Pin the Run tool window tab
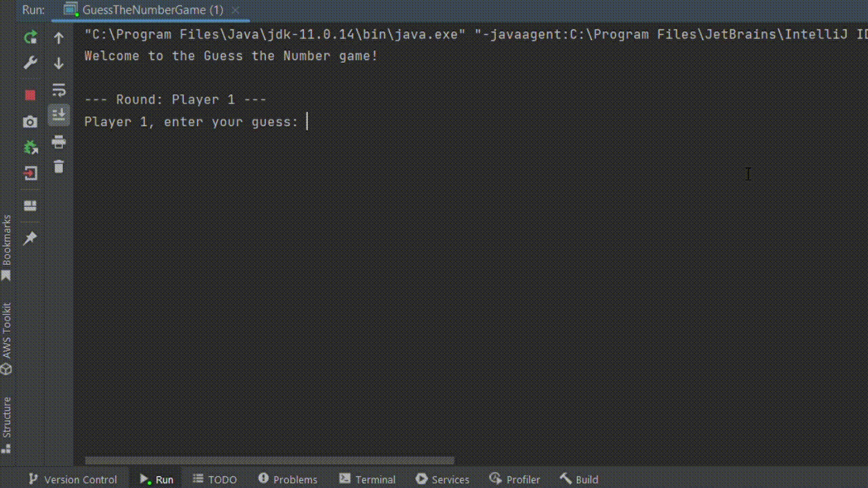Image resolution: width=868 pixels, height=488 pixels. (x=30, y=238)
